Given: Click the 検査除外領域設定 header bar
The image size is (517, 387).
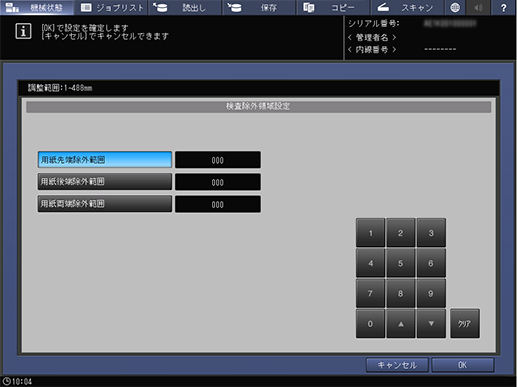Looking at the screenshot, I should coord(258,107).
